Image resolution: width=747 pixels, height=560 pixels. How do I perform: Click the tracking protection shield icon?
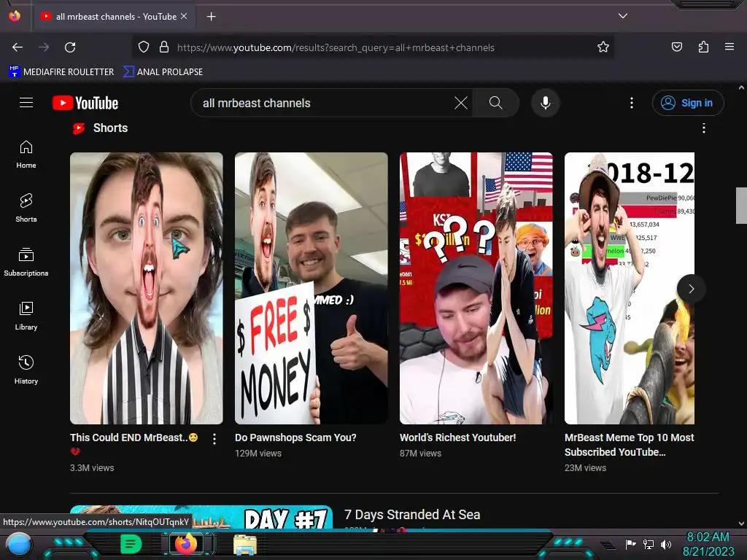144,47
